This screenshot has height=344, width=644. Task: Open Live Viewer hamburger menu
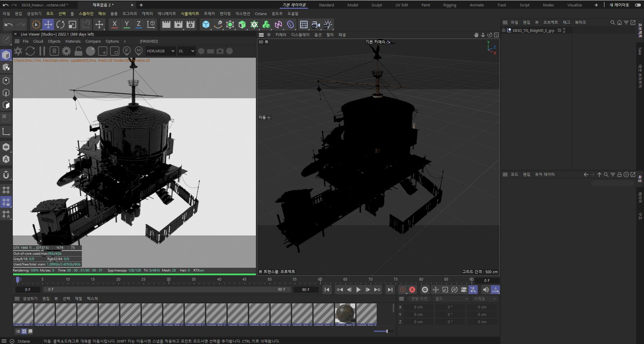pos(17,41)
